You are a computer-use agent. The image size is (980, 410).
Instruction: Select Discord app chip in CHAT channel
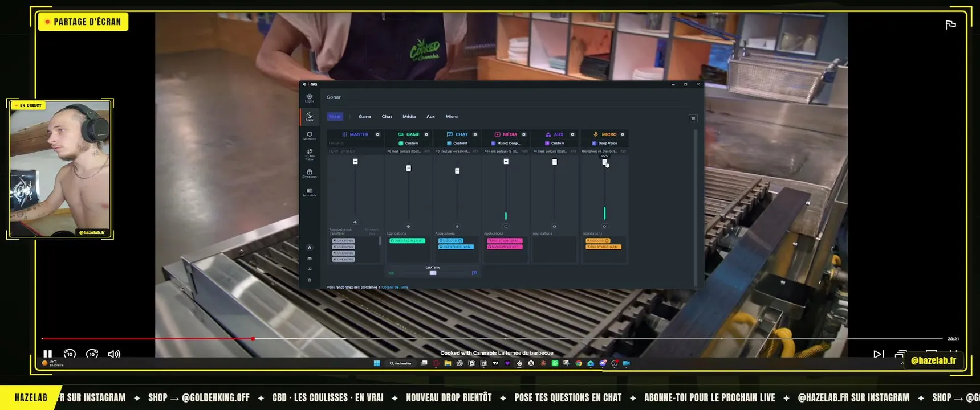coord(450,241)
